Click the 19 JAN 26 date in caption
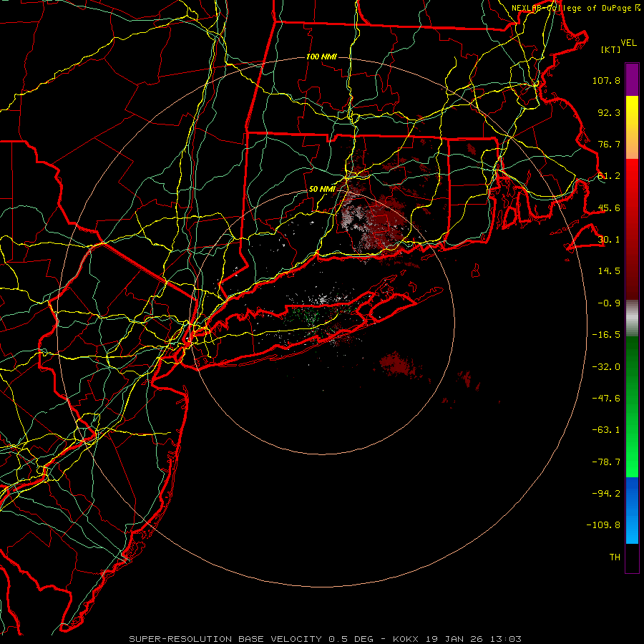The height and width of the screenshot is (644, 644). pos(454,639)
